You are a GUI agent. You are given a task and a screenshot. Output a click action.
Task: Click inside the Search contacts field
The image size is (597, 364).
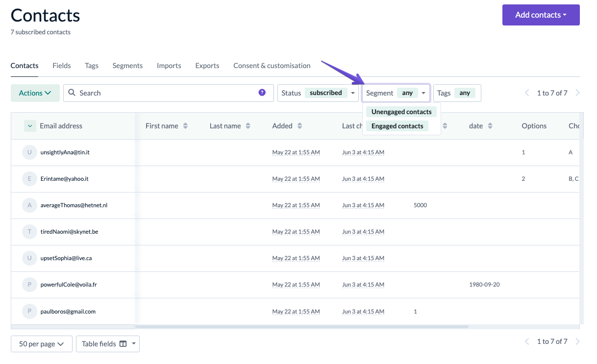(x=168, y=93)
